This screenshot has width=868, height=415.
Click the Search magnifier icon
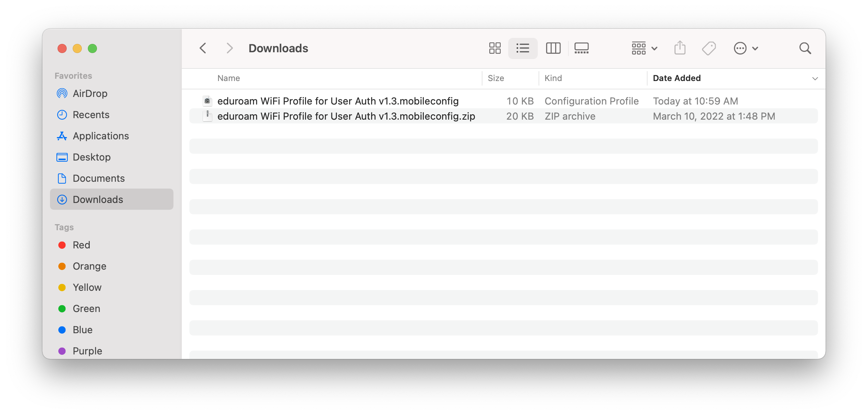tap(805, 48)
